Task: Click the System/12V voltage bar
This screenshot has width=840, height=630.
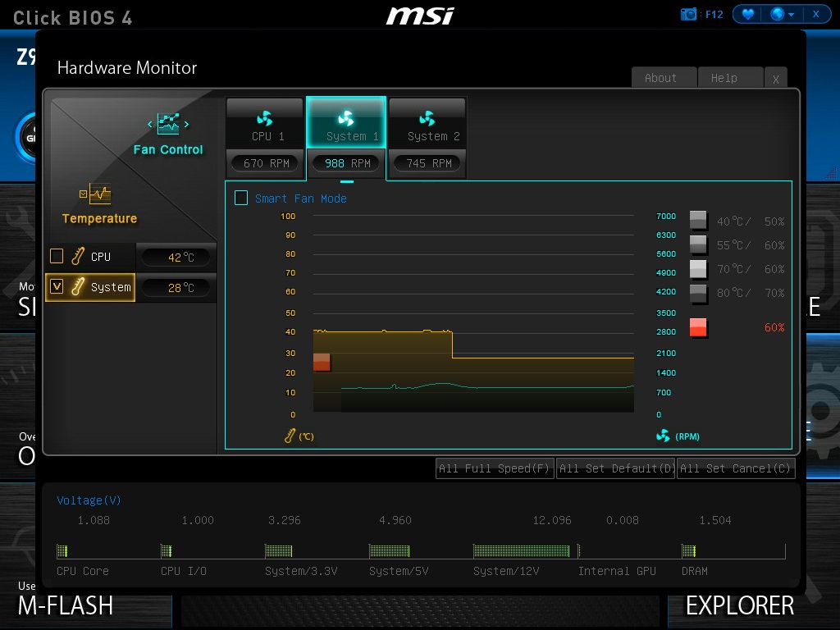Action: point(521,550)
